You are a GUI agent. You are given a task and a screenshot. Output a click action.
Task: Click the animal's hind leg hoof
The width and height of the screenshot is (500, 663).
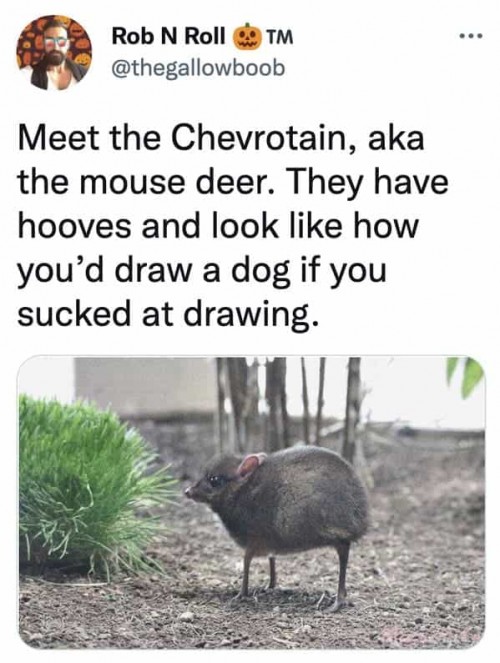pyautogui.click(x=337, y=605)
